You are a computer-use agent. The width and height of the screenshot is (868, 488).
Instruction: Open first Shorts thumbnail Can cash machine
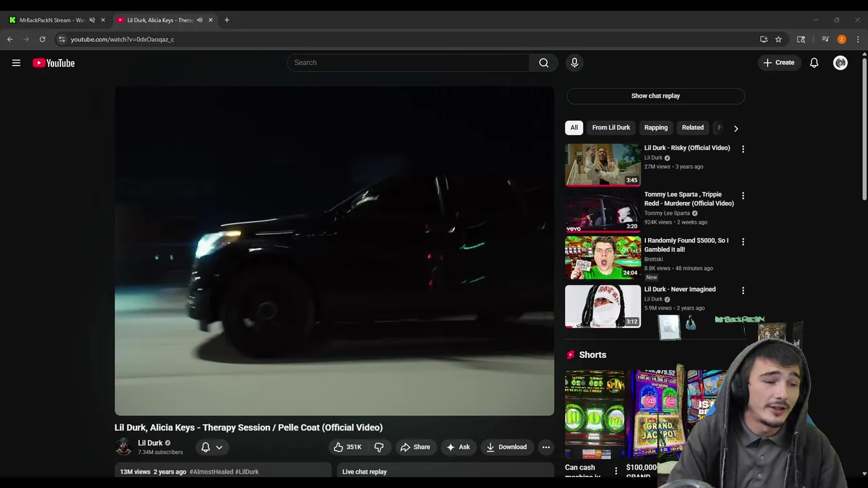click(595, 414)
